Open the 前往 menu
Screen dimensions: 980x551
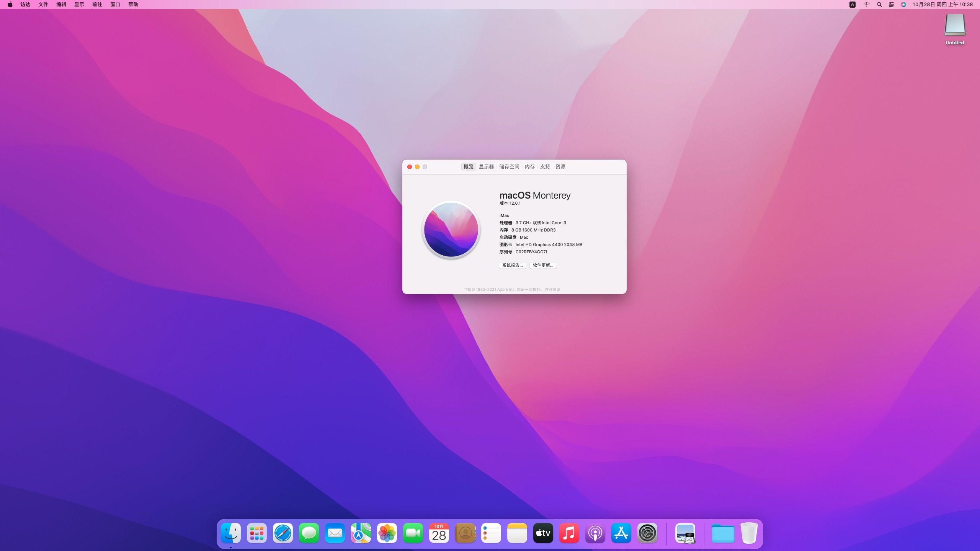point(97,5)
